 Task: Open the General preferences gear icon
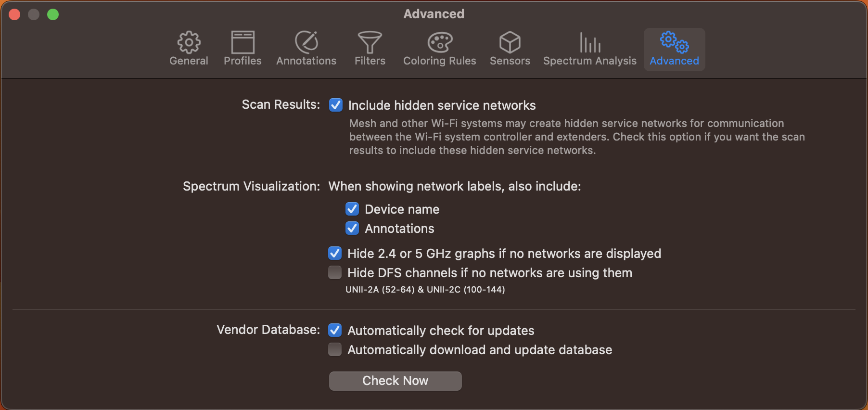[x=189, y=42]
